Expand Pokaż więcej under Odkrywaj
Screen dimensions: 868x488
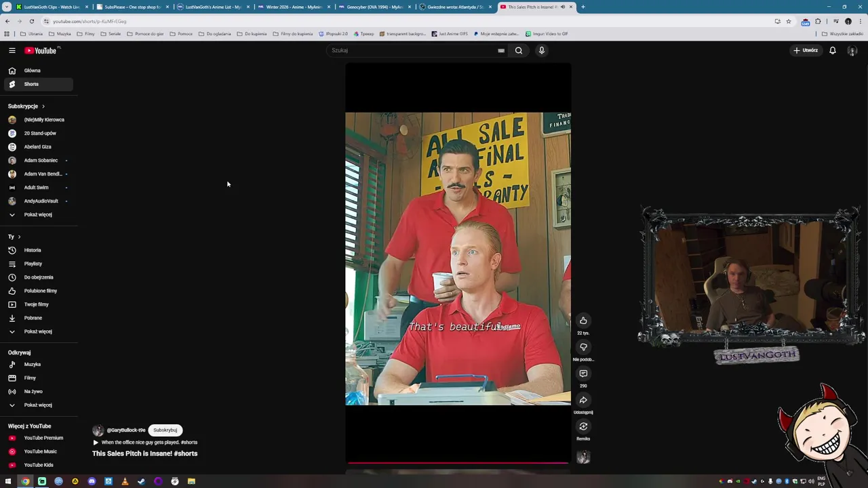(37, 405)
